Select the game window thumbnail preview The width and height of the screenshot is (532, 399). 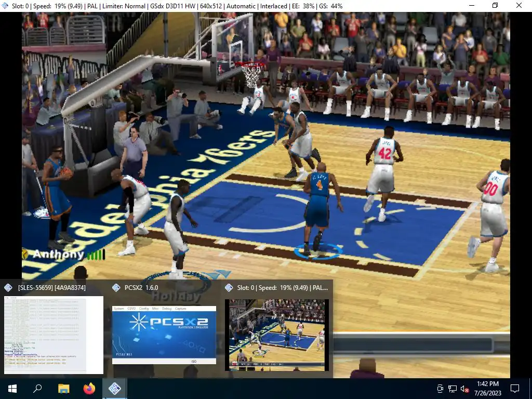pyautogui.click(x=277, y=335)
